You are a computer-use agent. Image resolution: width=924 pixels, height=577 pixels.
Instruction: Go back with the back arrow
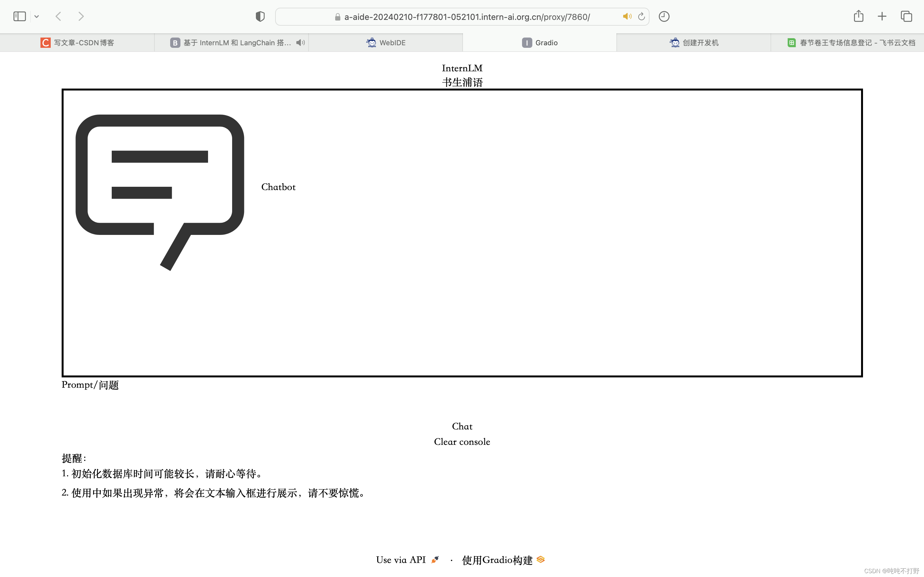pos(58,16)
